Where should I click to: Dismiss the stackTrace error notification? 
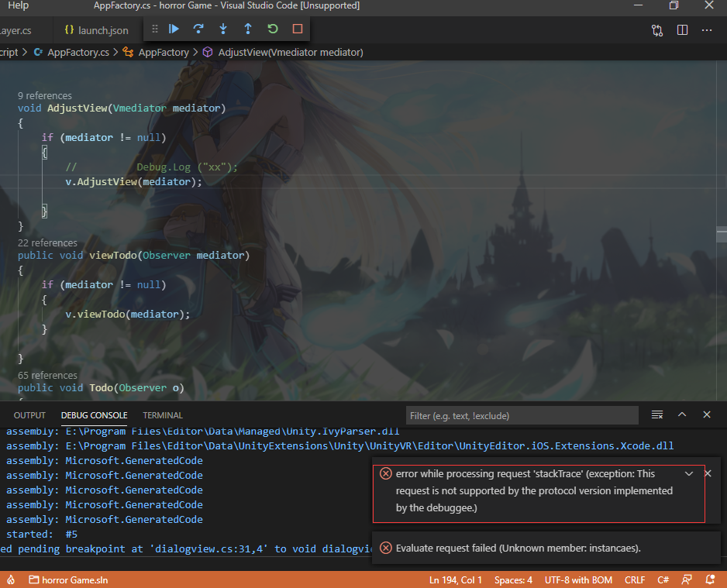tap(708, 473)
